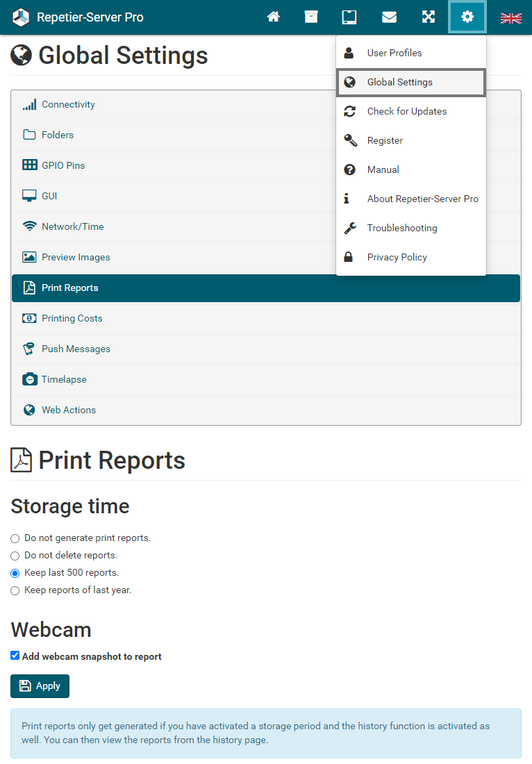The image size is (532, 764).
Task: Open the Folders settings section
Action: pos(266,135)
